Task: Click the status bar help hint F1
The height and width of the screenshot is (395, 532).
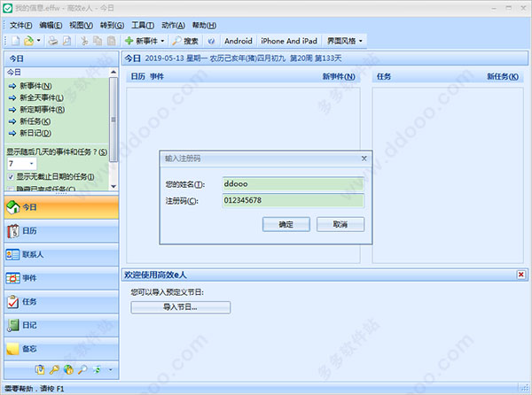Action: (35, 389)
